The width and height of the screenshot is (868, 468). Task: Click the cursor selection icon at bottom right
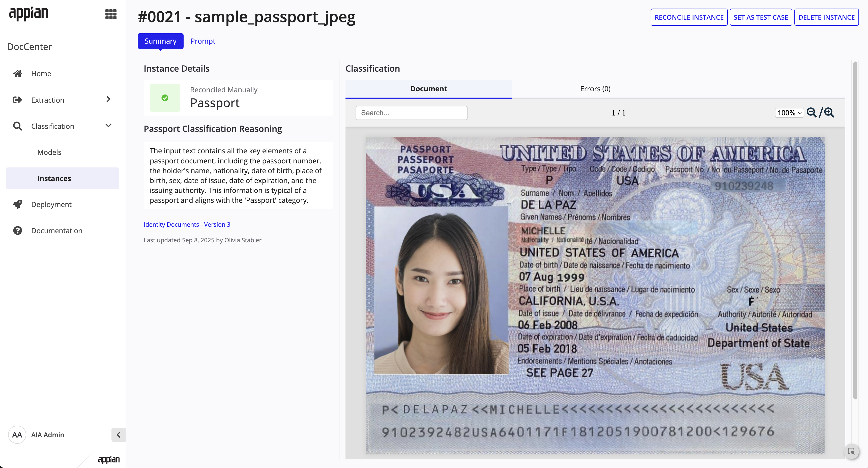pyautogui.click(x=851, y=452)
